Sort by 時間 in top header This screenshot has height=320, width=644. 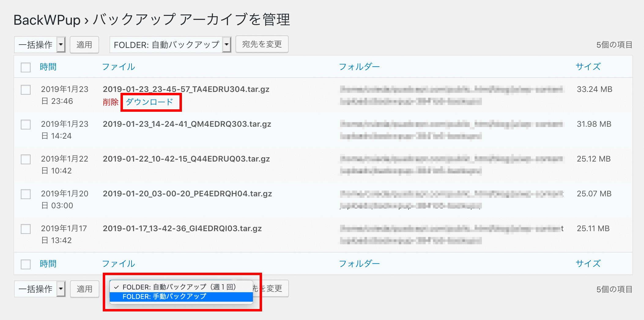pos(48,67)
